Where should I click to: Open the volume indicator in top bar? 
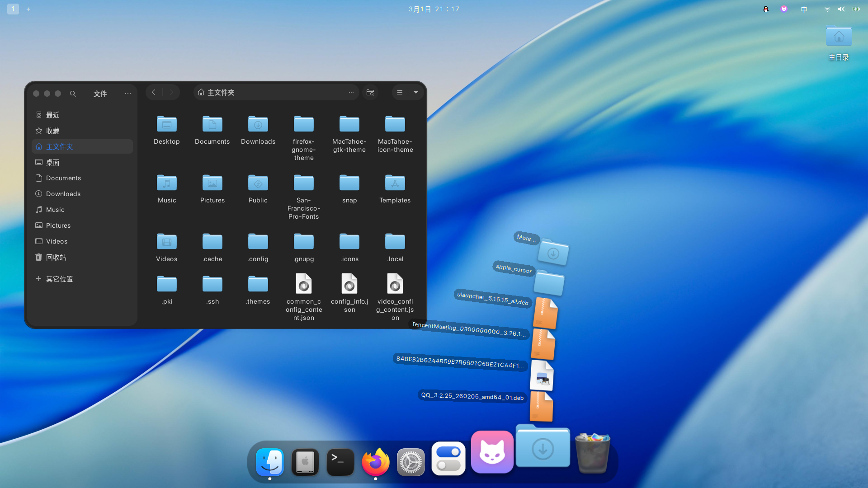841,9
